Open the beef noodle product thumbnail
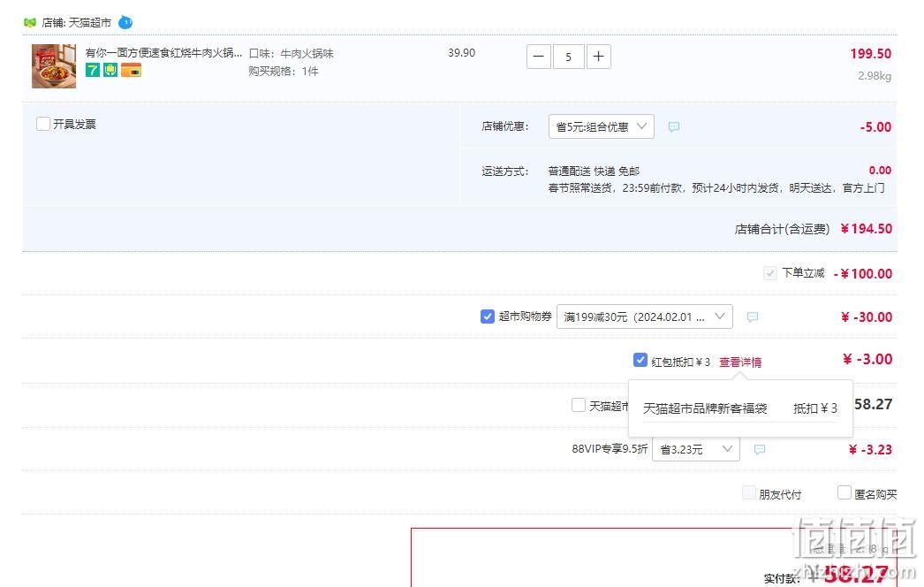Image resolution: width=924 pixels, height=587 pixels. click(x=54, y=66)
